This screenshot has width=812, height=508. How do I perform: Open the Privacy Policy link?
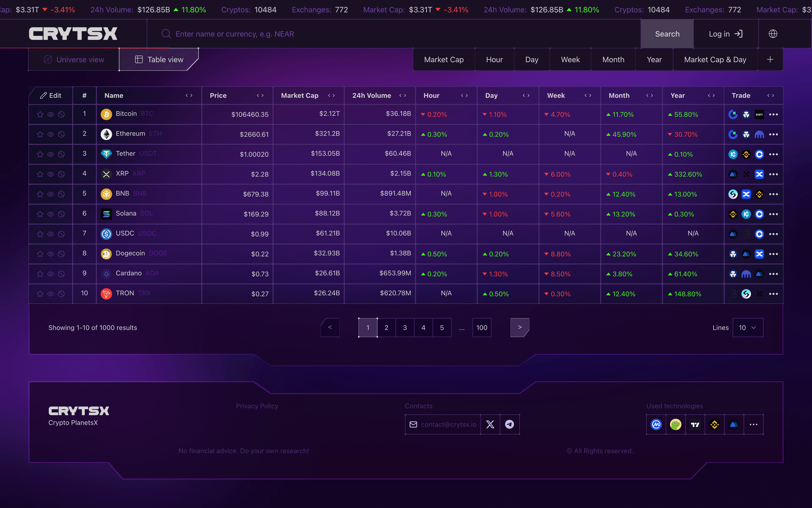257,406
